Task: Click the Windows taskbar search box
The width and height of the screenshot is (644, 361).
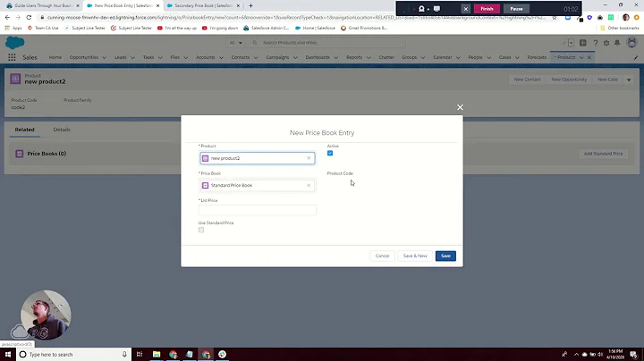Action: click(x=74, y=354)
